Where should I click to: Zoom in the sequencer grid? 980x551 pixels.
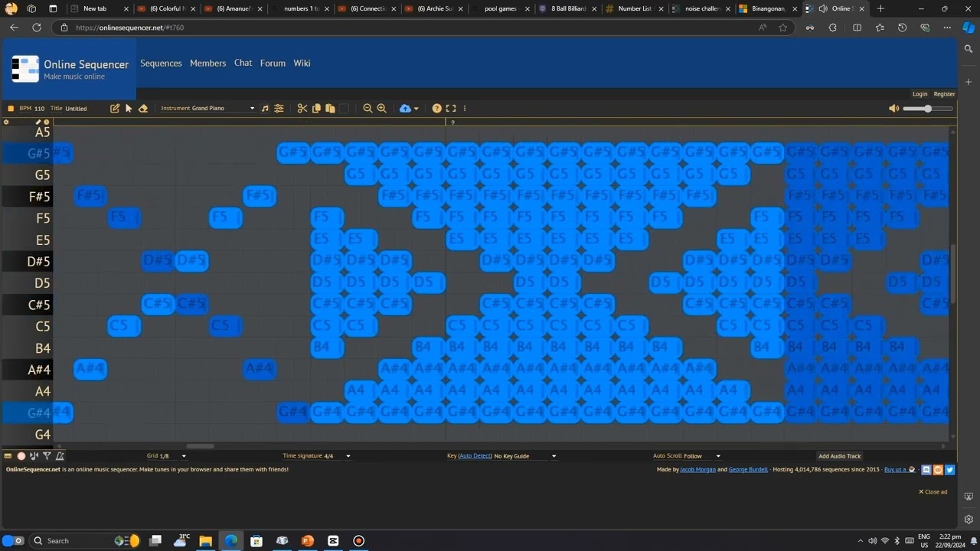(x=382, y=109)
